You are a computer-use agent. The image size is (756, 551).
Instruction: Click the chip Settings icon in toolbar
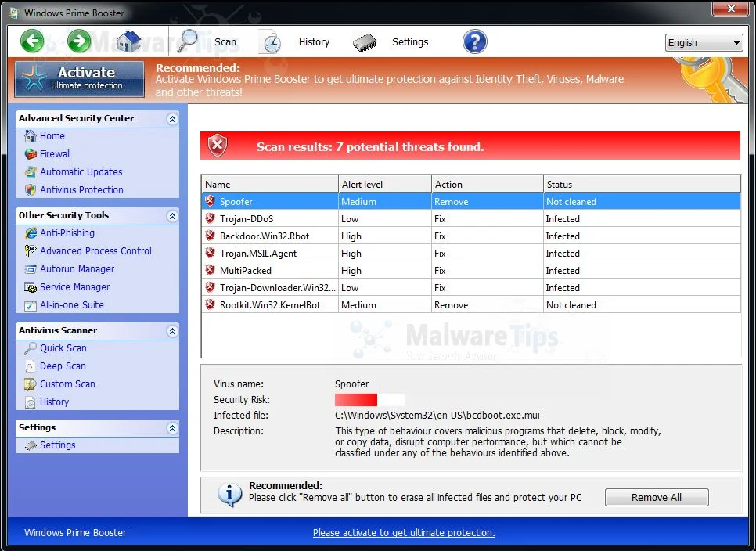(365, 43)
